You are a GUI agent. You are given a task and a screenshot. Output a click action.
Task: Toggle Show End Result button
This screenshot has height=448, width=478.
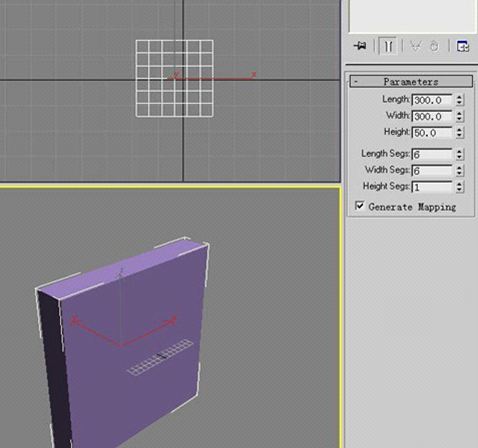coord(388,46)
